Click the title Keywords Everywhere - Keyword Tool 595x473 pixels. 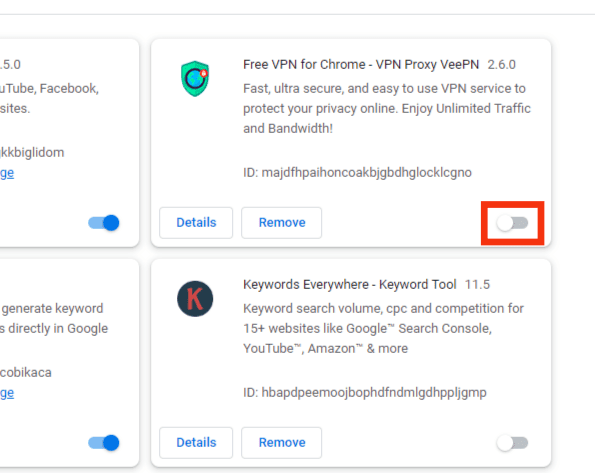(349, 284)
